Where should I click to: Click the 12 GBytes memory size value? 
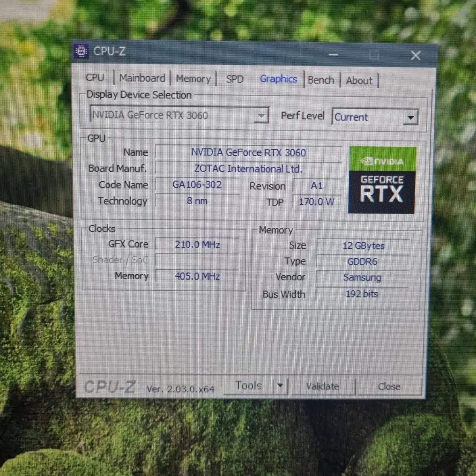coord(363,246)
